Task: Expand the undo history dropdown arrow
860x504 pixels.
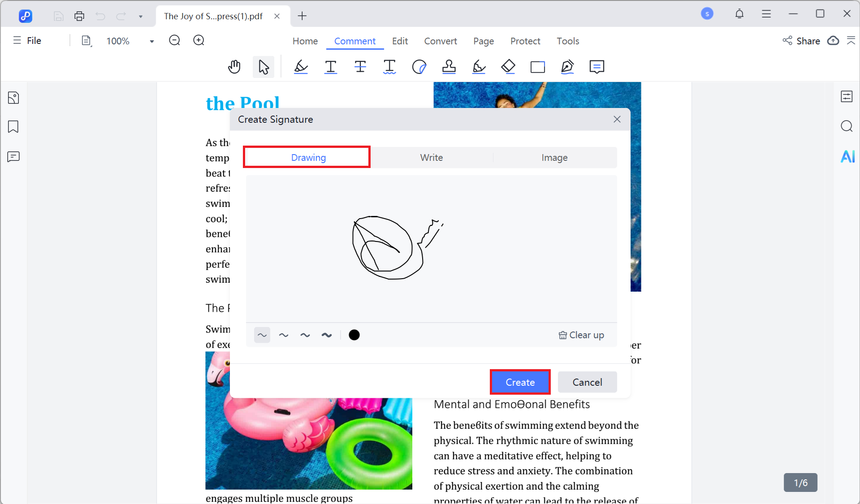Action: tap(140, 16)
